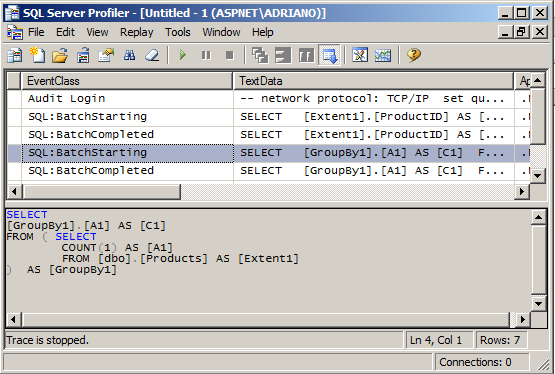The height and width of the screenshot is (374, 555).
Task: Click the Organize Columns toolbar icon
Action: coord(260,56)
